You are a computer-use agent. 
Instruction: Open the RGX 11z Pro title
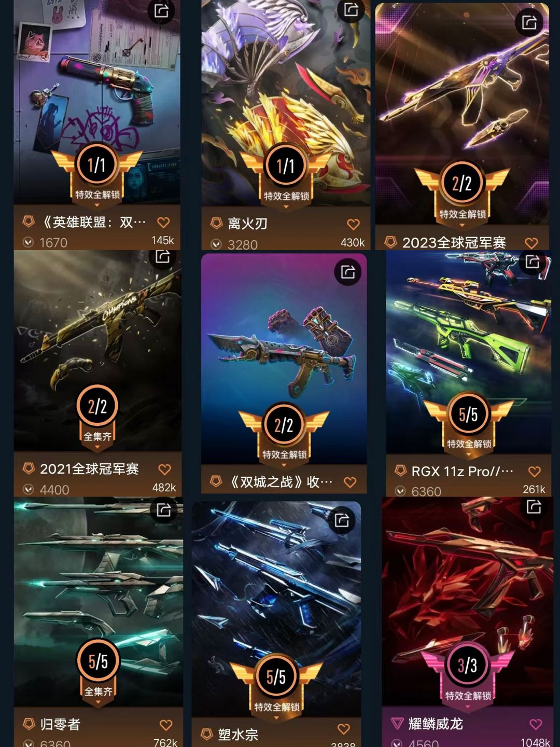click(462, 472)
